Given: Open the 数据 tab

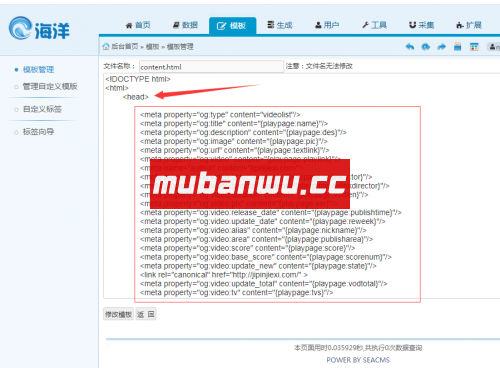Looking at the screenshot, I should (185, 25).
